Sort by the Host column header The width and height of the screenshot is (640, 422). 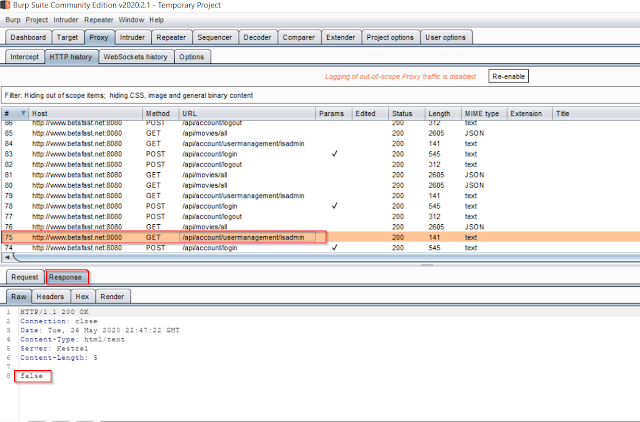pos(85,113)
